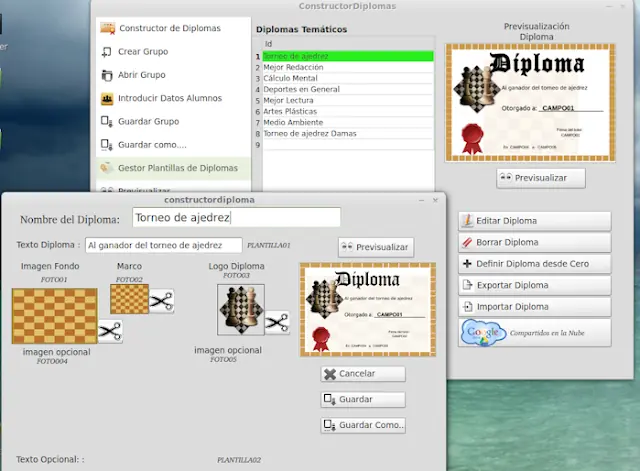The width and height of the screenshot is (640, 471).
Task: Click the Cancelar button
Action: click(363, 374)
